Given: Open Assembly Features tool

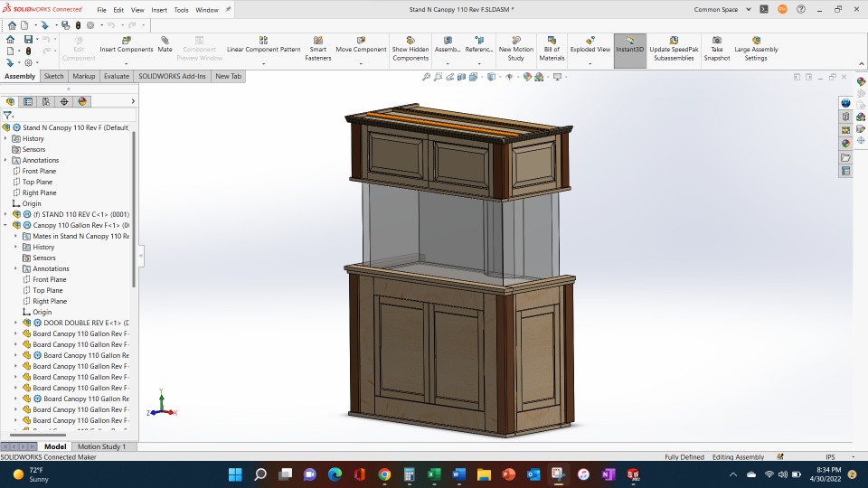Looking at the screenshot, I should (x=448, y=45).
